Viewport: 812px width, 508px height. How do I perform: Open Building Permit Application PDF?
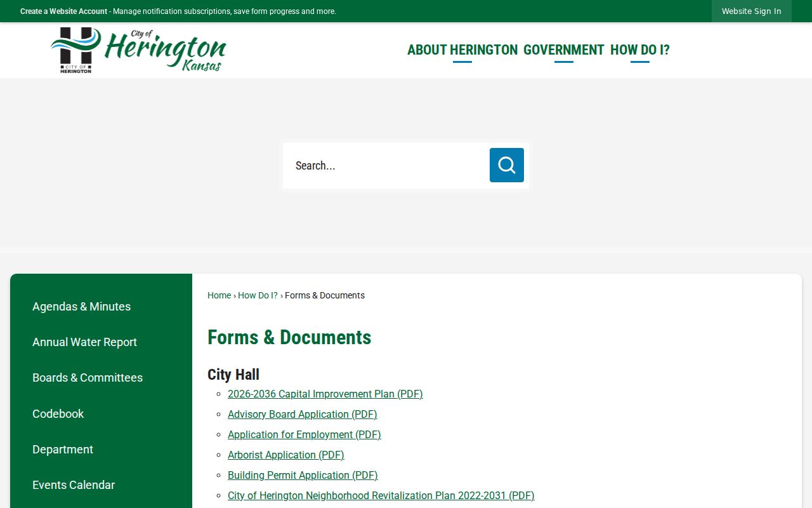click(x=303, y=476)
